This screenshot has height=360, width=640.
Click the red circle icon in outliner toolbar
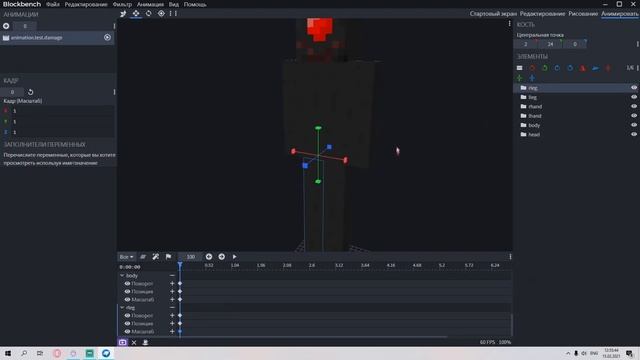coord(532,68)
